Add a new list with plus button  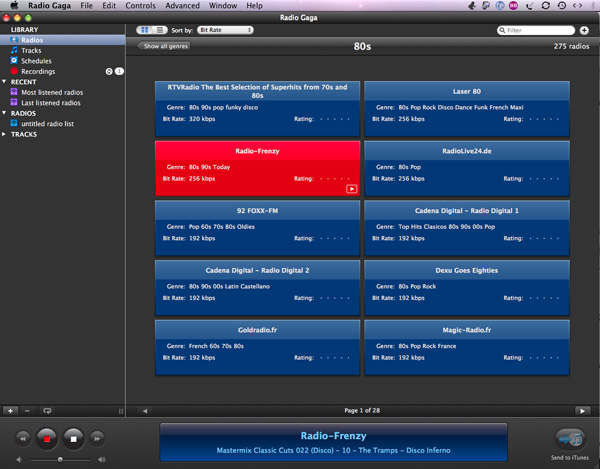10,411
